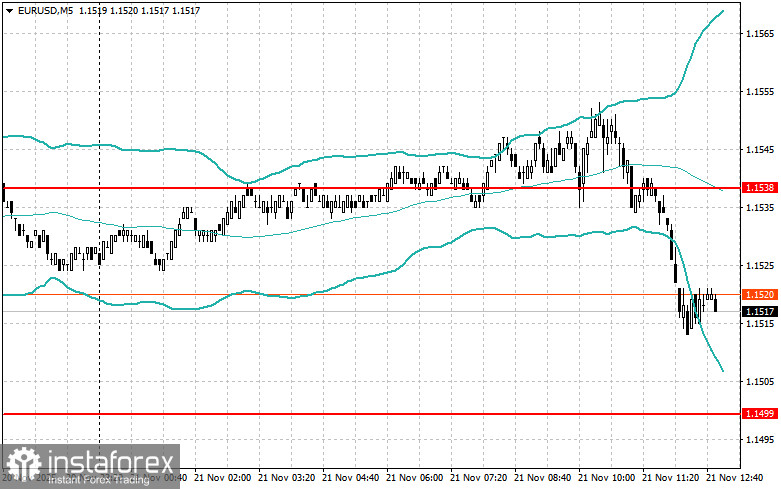This screenshot has width=781, height=489.
Task: Click the current price label 1.1517
Action: (x=760, y=312)
